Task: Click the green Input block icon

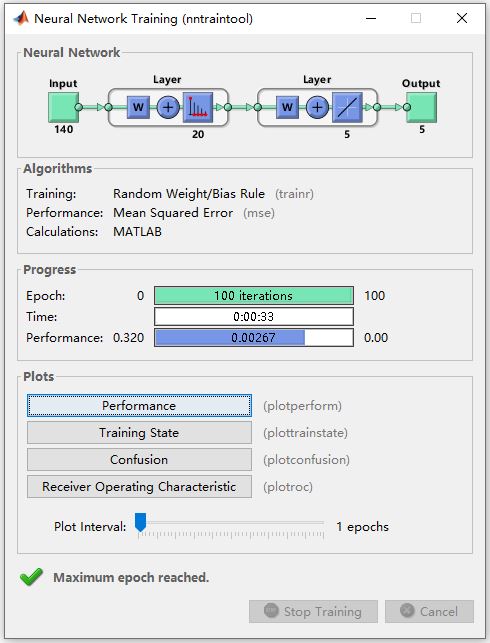Action: [63, 107]
